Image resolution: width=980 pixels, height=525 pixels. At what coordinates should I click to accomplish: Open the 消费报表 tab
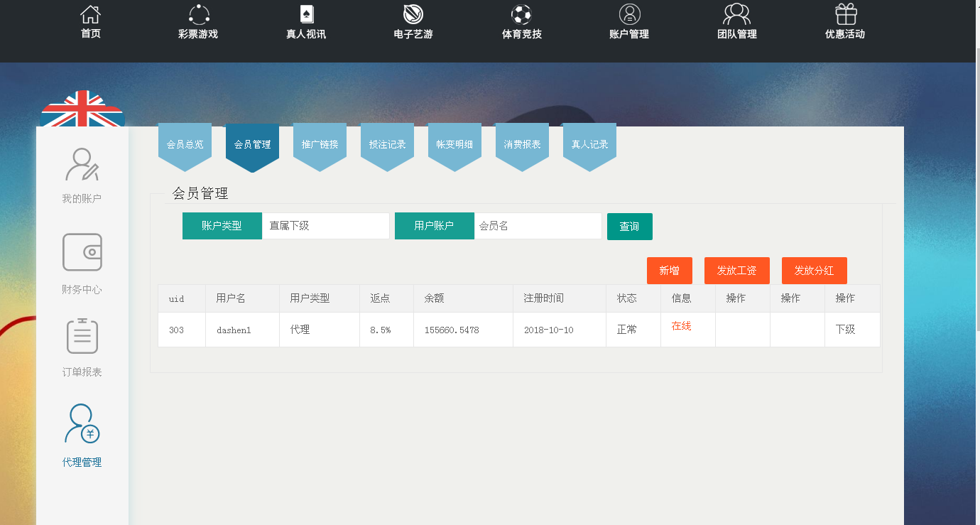522,144
